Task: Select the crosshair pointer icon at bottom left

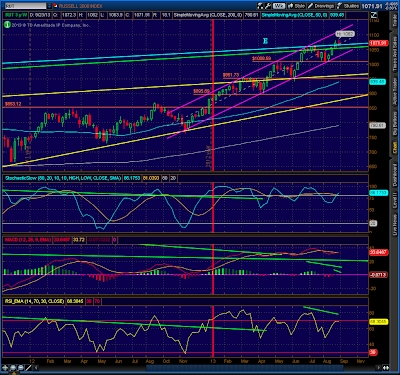Action: point(5,368)
